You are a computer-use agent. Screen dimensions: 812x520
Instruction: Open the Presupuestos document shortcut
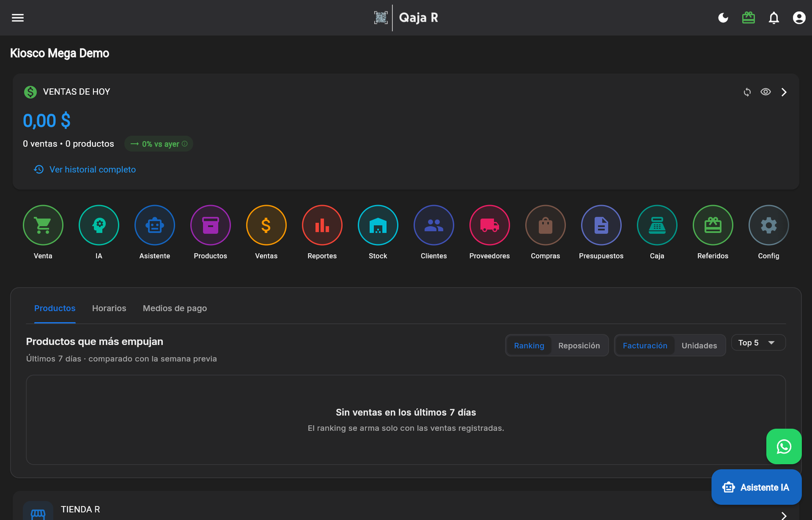[601, 225]
